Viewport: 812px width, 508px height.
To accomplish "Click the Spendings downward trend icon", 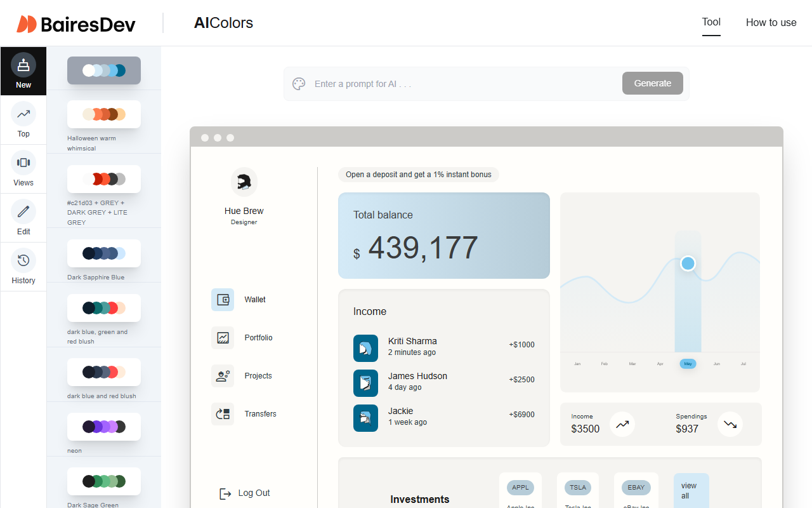I will click(730, 424).
